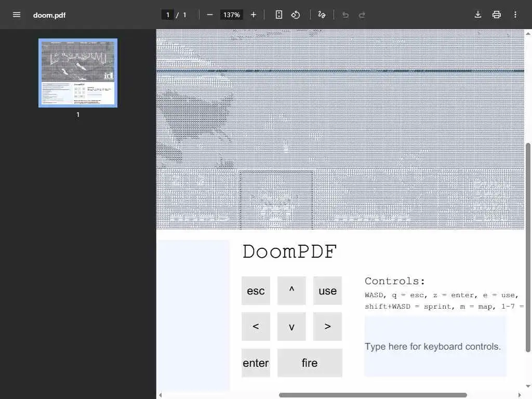Click the redo arrow icon

pyautogui.click(x=362, y=15)
